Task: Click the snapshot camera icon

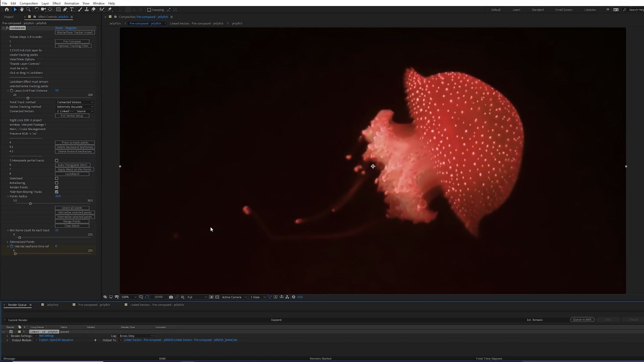Action: [171, 297]
